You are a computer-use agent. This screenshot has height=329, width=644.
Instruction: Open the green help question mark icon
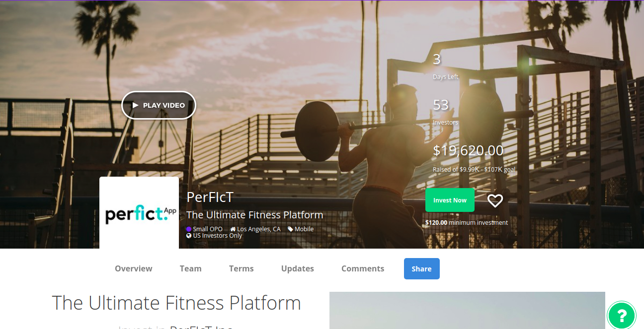[622, 315]
